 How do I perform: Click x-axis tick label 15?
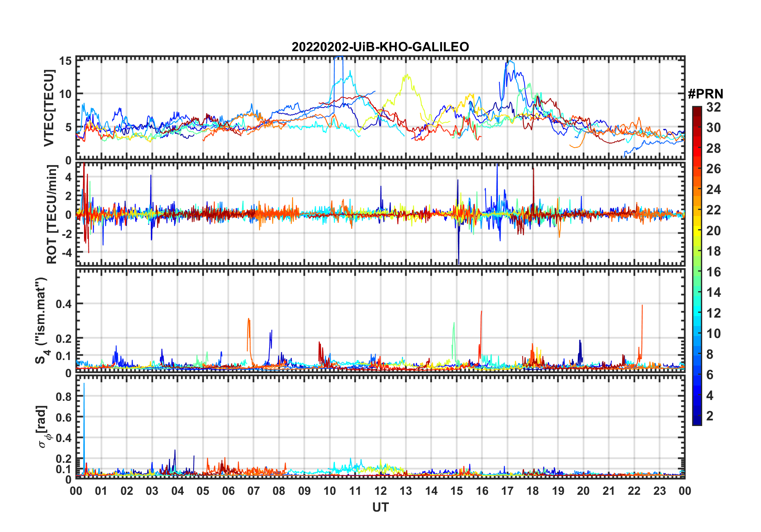[457, 491]
